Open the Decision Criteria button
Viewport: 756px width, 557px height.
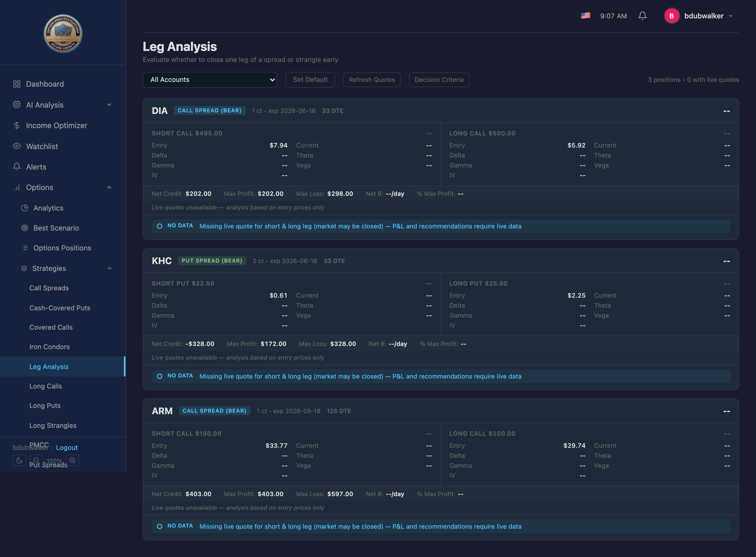439,80
